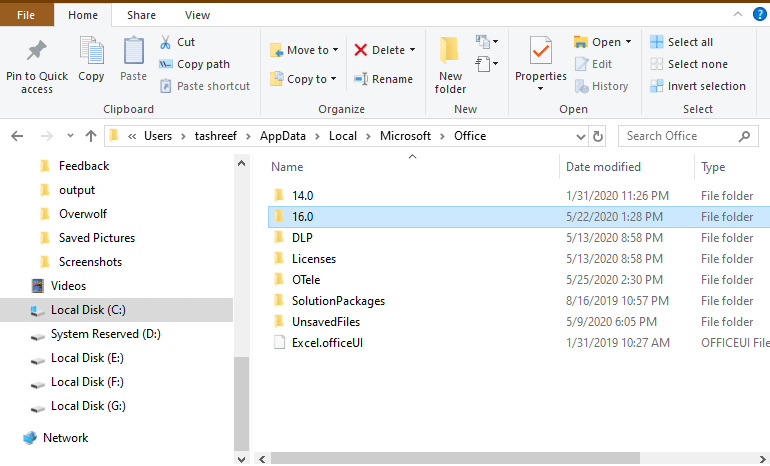The image size is (770, 466).
Task: Click the Help question mark icon
Action: tap(759, 14)
